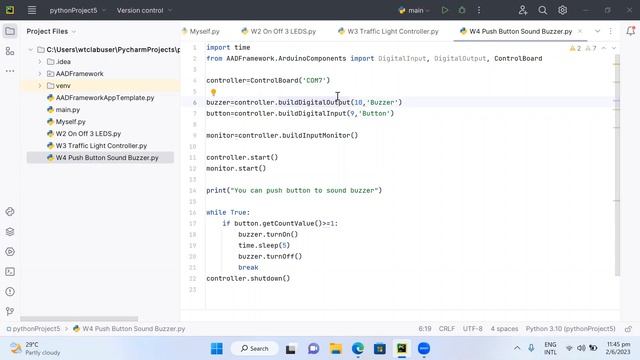This screenshot has width=640, height=360.
Task: Show more tool windows ellipsis
Action: [10, 71]
